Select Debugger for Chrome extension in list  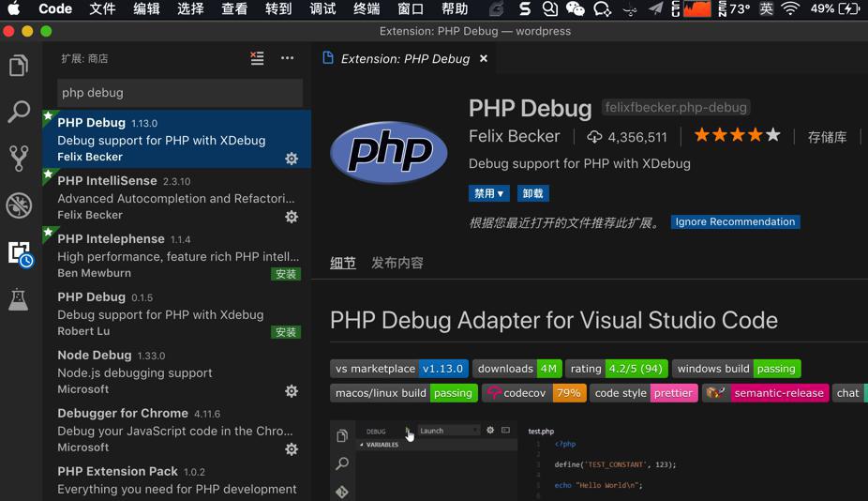point(176,430)
